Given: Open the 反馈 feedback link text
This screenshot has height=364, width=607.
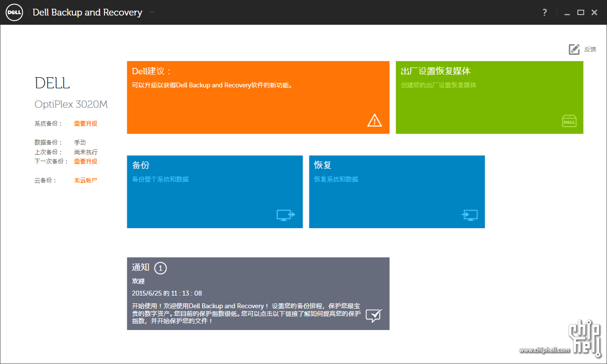Looking at the screenshot, I should coord(590,50).
